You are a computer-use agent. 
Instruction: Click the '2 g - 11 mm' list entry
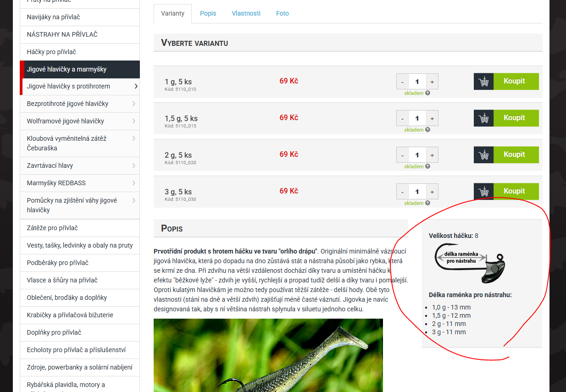(449, 324)
